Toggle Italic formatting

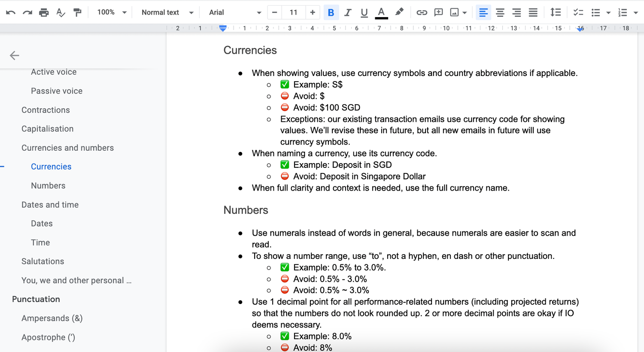pos(348,12)
